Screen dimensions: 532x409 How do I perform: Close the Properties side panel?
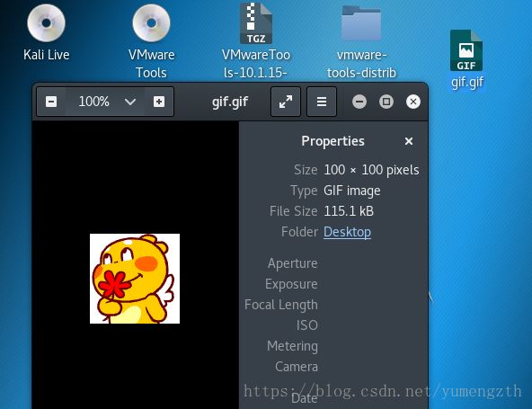409,141
